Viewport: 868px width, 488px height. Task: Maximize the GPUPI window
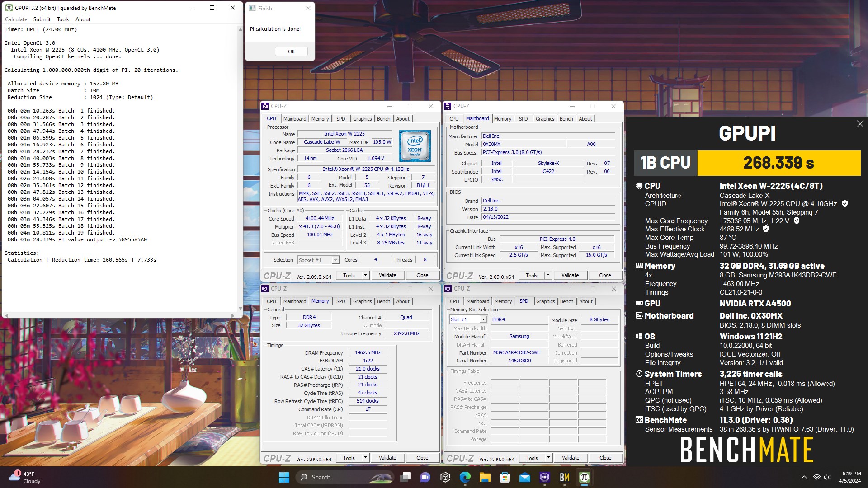point(212,8)
